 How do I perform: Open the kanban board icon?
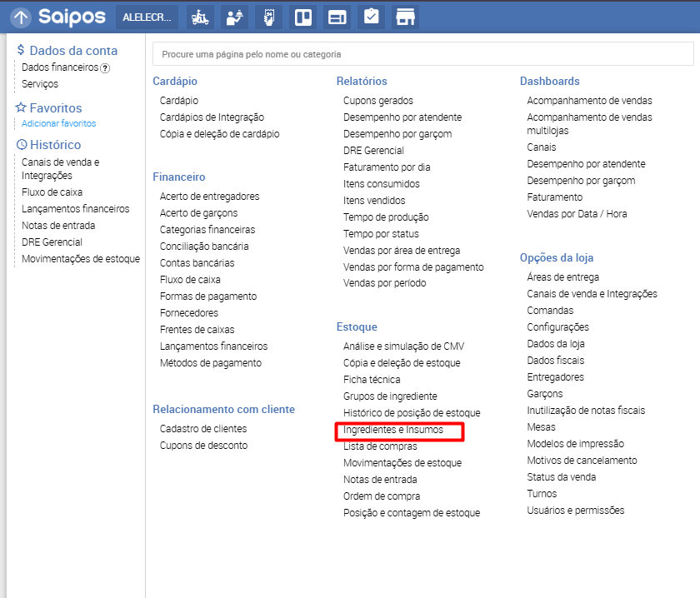point(302,17)
